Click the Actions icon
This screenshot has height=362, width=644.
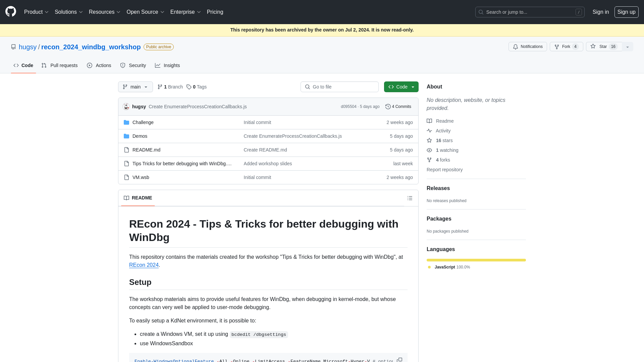pos(90,65)
